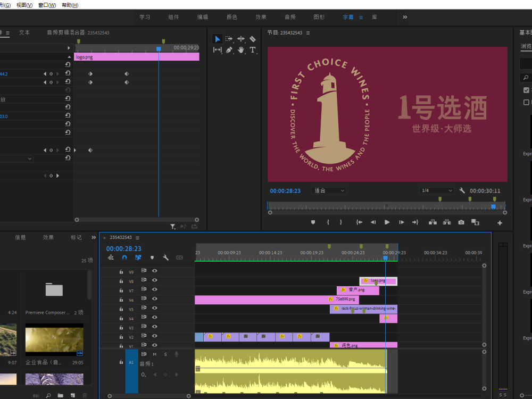Open Program monitor wrench settings

(x=462, y=190)
